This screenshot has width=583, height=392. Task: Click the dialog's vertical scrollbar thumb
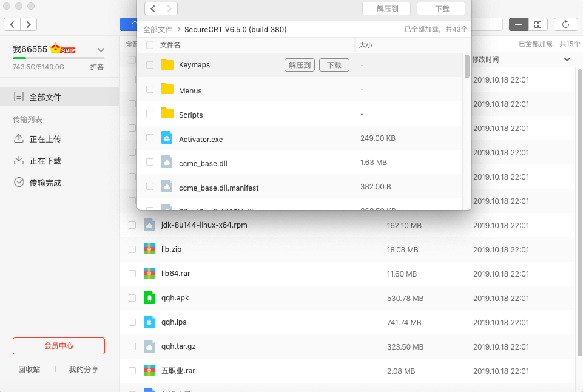point(467,66)
